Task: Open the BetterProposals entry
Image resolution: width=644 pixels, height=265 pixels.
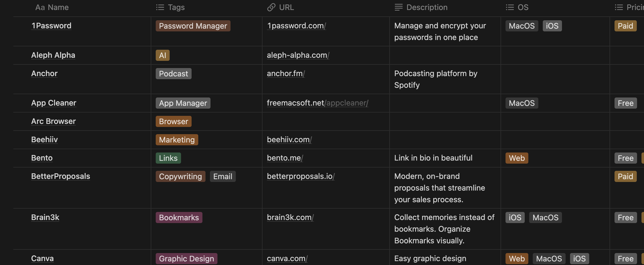Action: (61, 176)
